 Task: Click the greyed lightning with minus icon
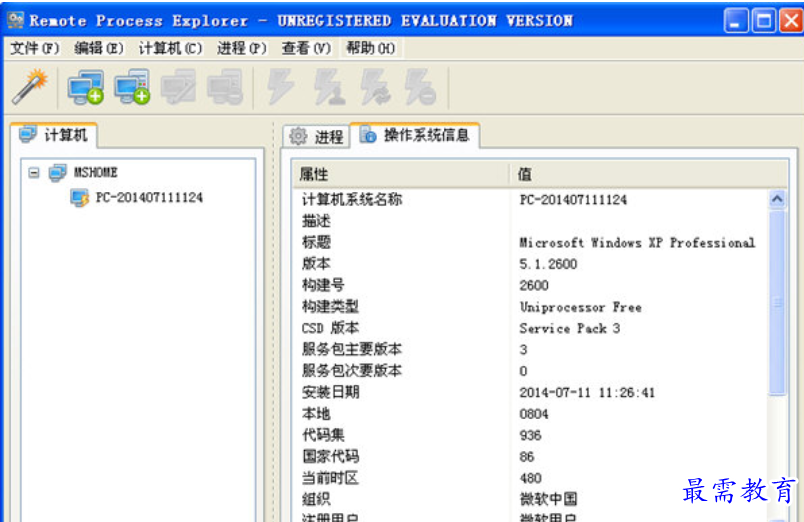pyautogui.click(x=420, y=87)
